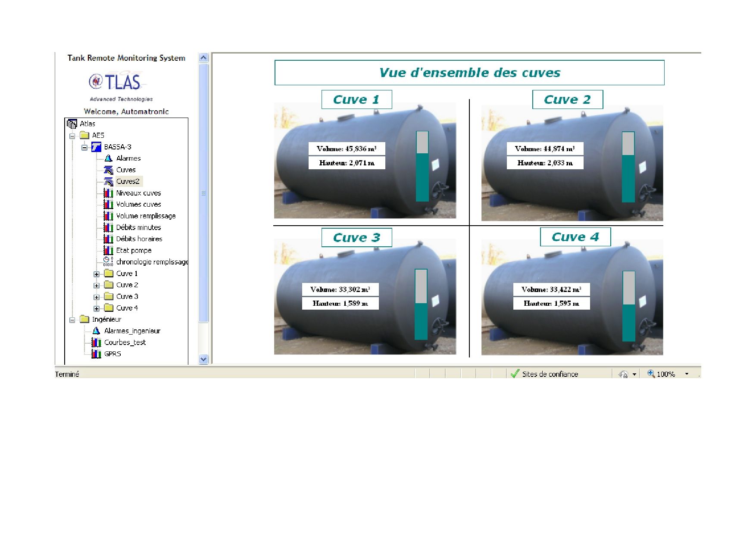Screen dimensions: 756x534
Task: Click the tree panel scroll down arrow
Action: 203,359
